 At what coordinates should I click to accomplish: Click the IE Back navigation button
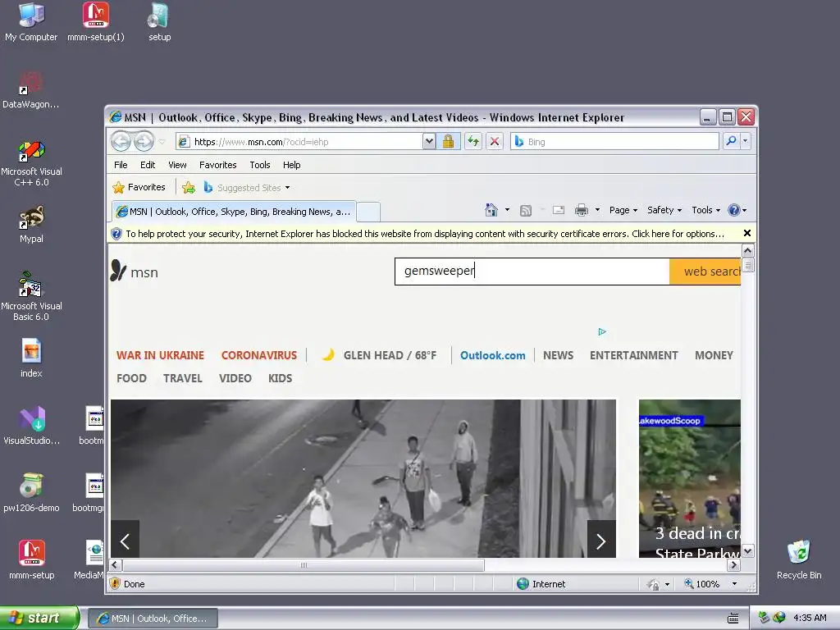(x=121, y=141)
